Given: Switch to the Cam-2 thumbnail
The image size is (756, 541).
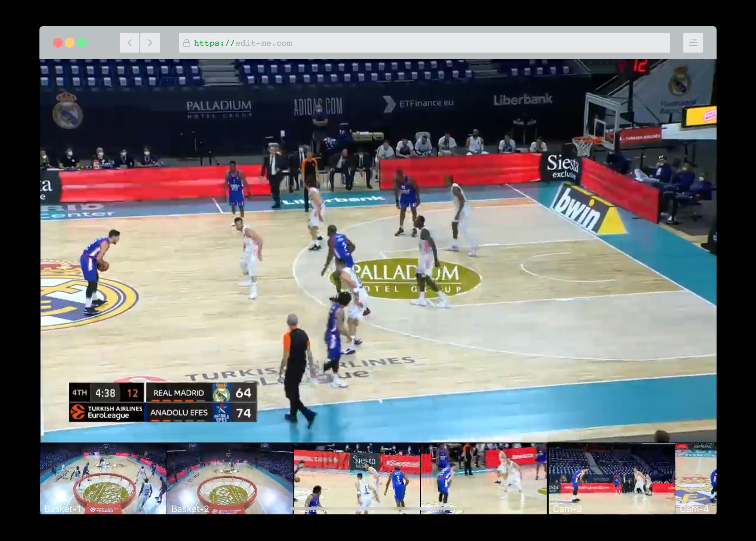Looking at the screenshot, I should coord(484,479).
